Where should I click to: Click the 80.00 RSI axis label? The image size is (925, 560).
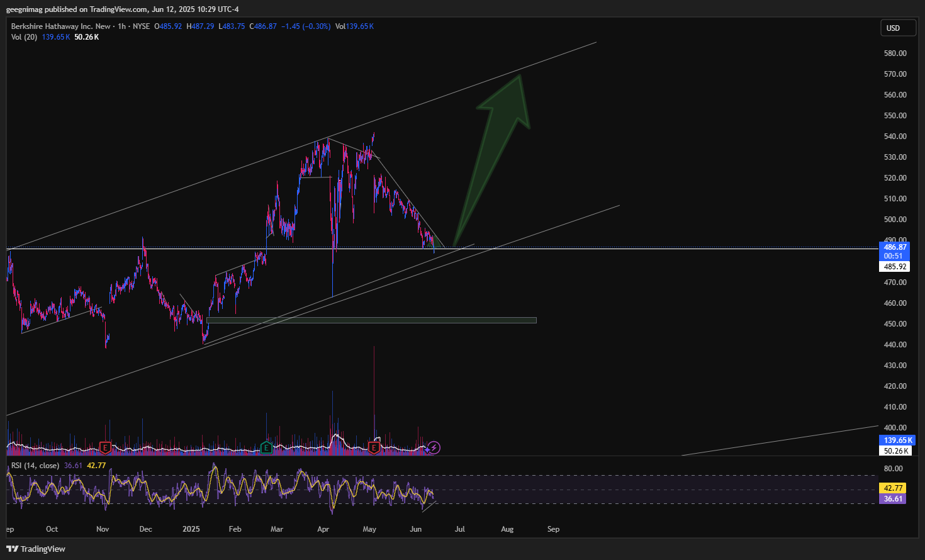893,469
